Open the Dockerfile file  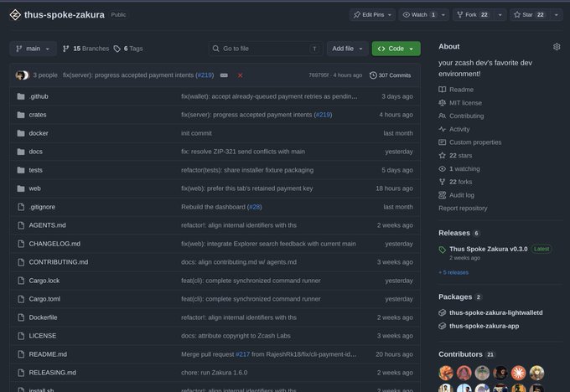coord(44,317)
